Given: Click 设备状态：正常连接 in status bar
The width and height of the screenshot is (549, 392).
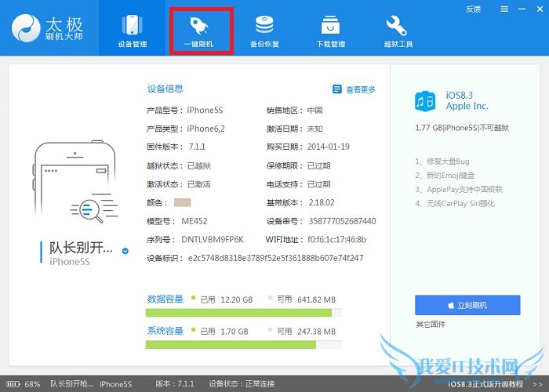Looking at the screenshot, I should click(x=242, y=384).
